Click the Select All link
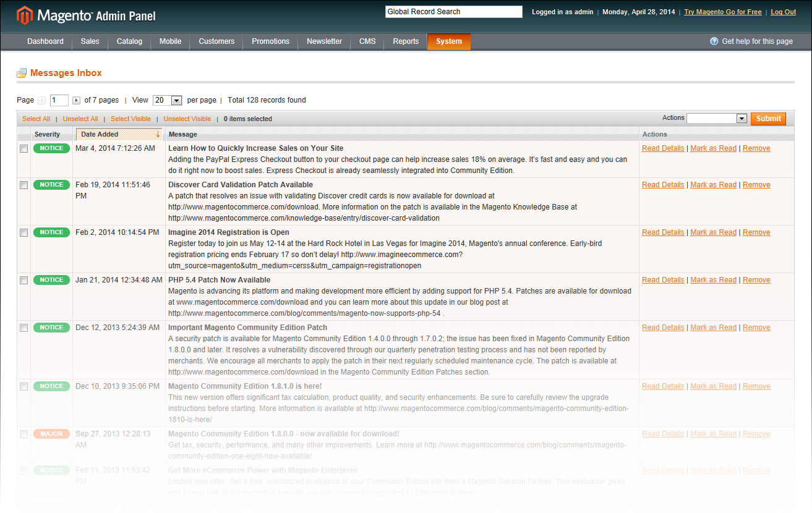 point(36,119)
